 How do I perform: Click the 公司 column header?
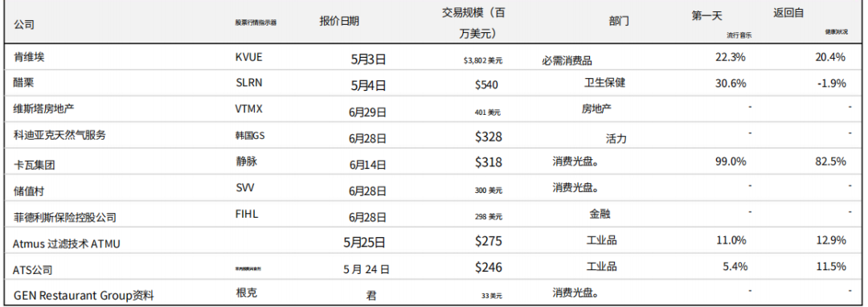pos(23,24)
